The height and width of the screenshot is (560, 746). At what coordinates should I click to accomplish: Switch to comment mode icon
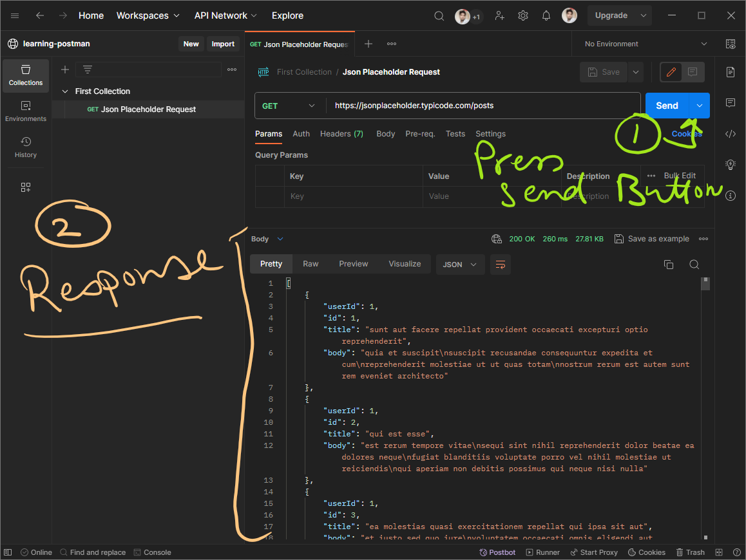coord(693,72)
